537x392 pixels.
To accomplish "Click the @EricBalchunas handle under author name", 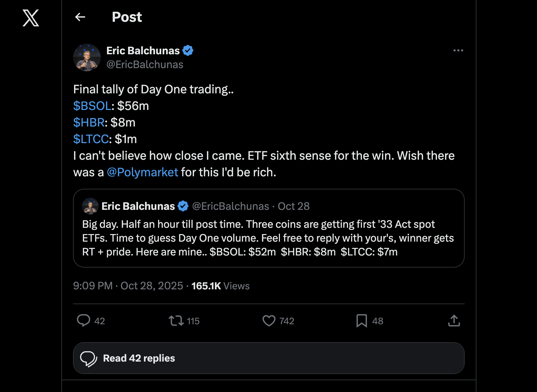I will [x=145, y=65].
